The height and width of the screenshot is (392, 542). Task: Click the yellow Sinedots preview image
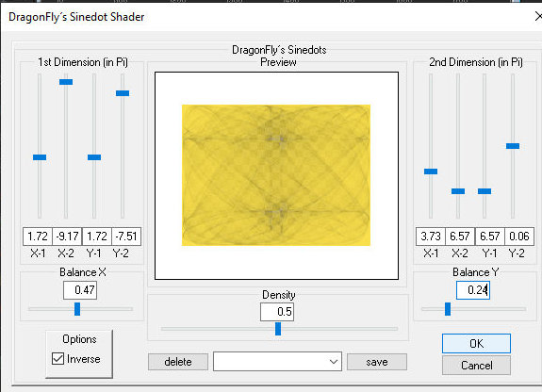pyautogui.click(x=276, y=175)
